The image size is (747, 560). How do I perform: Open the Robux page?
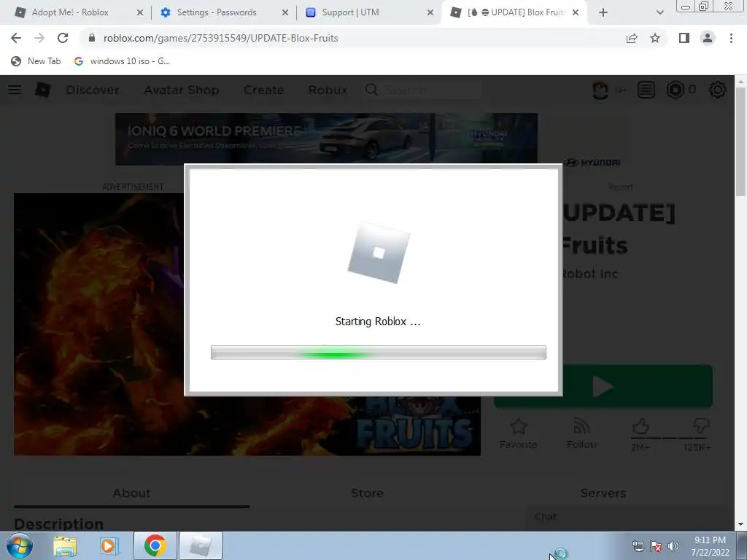328,90
